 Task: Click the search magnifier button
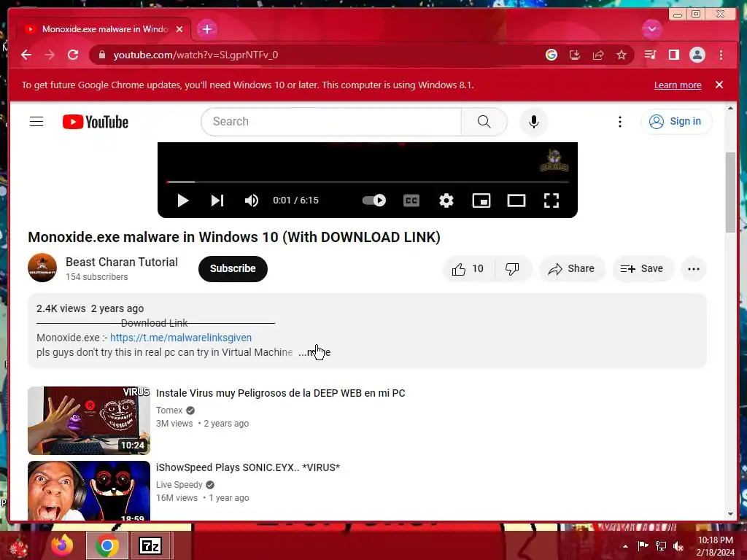tap(484, 122)
